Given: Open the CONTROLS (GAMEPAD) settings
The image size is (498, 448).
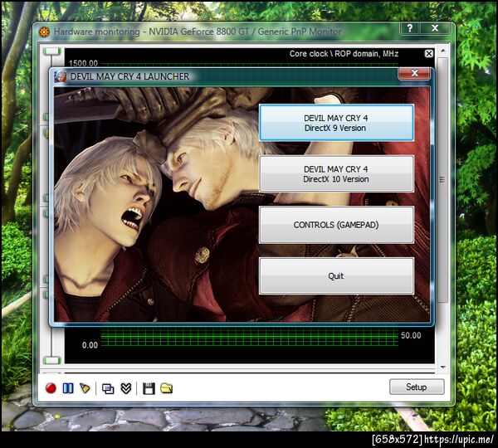Looking at the screenshot, I should click(336, 225).
